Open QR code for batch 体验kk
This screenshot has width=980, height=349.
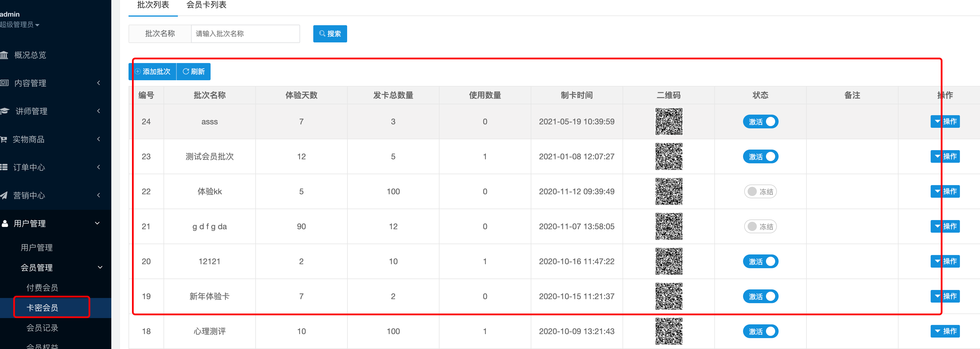click(668, 192)
